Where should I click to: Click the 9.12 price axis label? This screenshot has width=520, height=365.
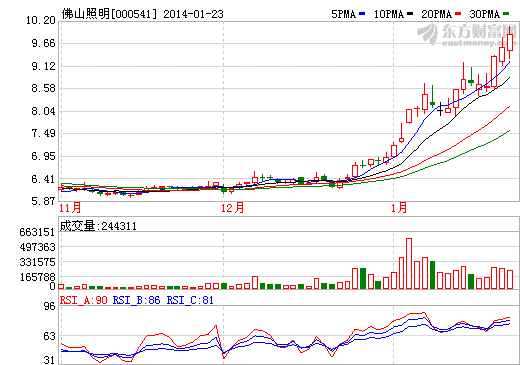(43, 66)
